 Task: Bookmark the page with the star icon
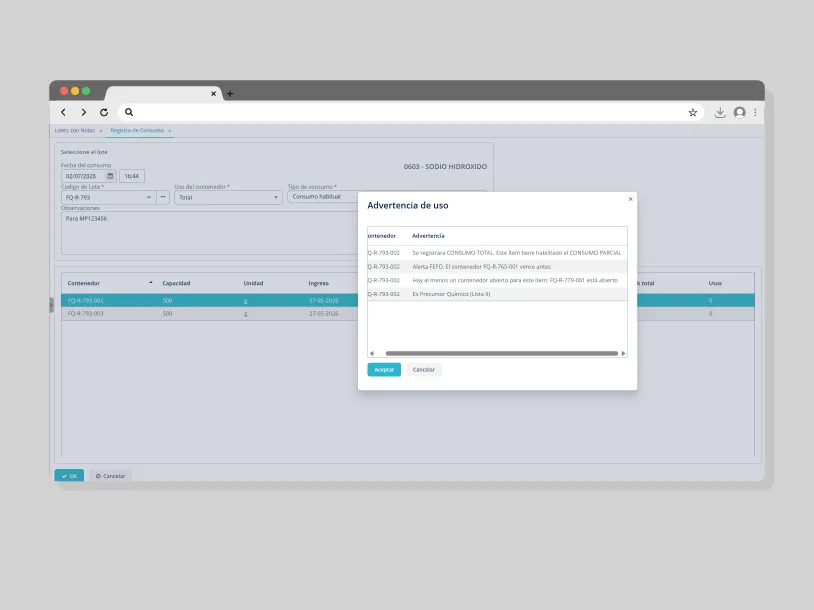pyautogui.click(x=693, y=113)
